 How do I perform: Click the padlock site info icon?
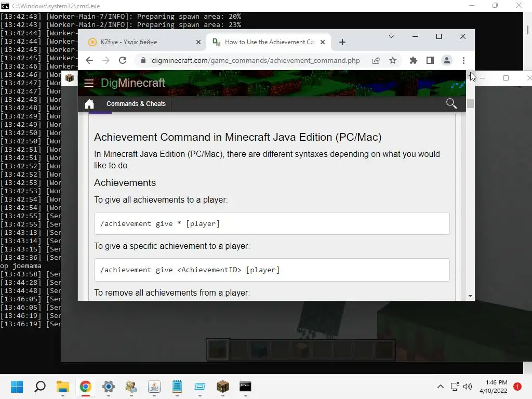pos(143,60)
